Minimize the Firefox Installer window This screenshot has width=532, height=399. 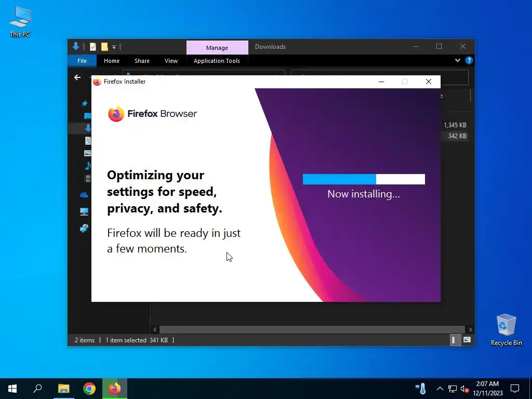click(381, 82)
